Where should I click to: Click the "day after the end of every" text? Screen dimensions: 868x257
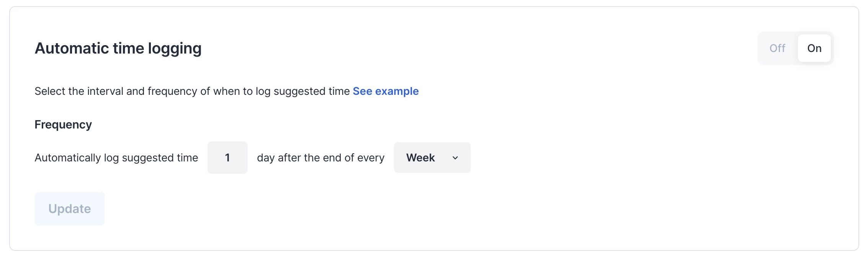[320, 158]
